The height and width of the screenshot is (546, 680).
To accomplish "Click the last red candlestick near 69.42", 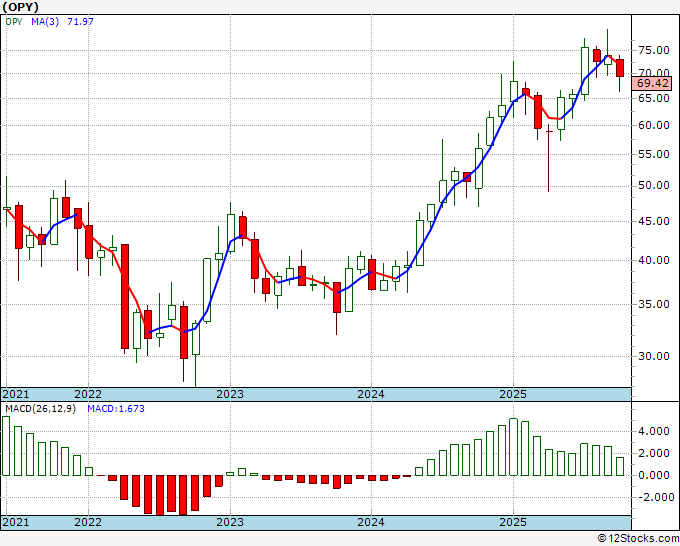I will 620,68.
